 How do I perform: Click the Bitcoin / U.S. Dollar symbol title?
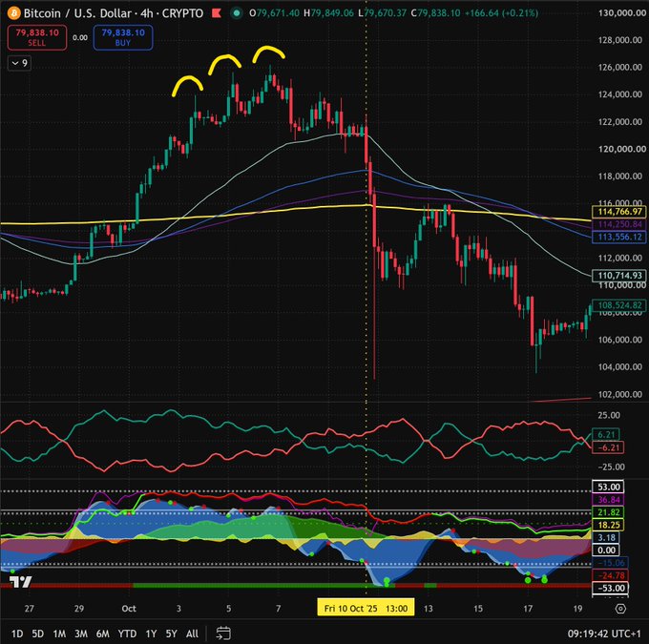tap(77, 13)
